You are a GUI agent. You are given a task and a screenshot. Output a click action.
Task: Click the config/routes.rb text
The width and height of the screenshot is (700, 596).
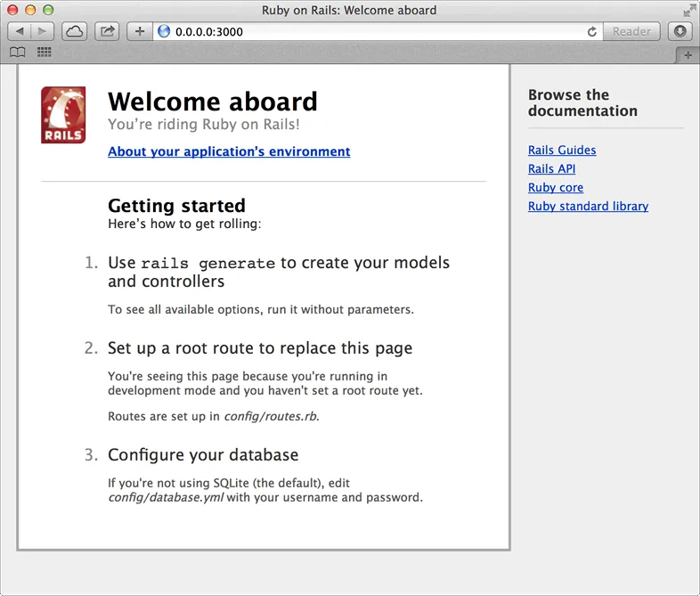(x=271, y=416)
